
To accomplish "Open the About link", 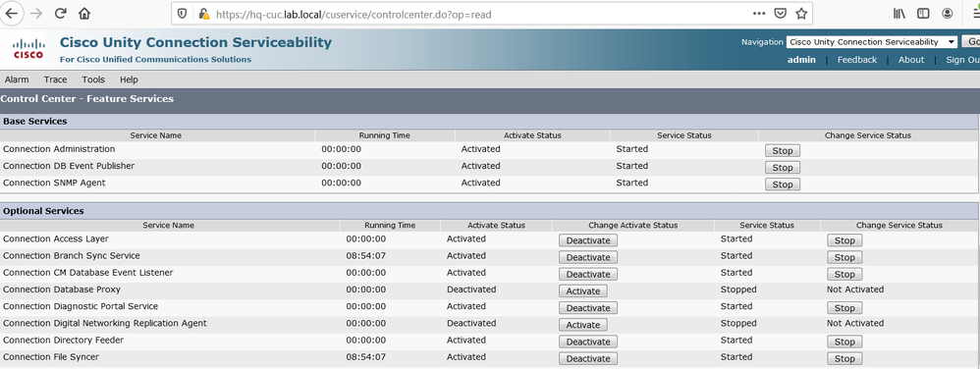I will (x=910, y=60).
